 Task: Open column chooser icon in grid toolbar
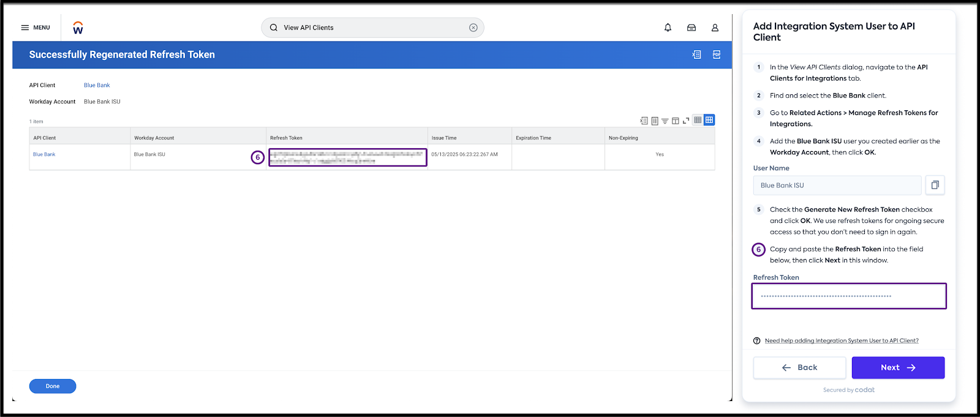(x=675, y=121)
